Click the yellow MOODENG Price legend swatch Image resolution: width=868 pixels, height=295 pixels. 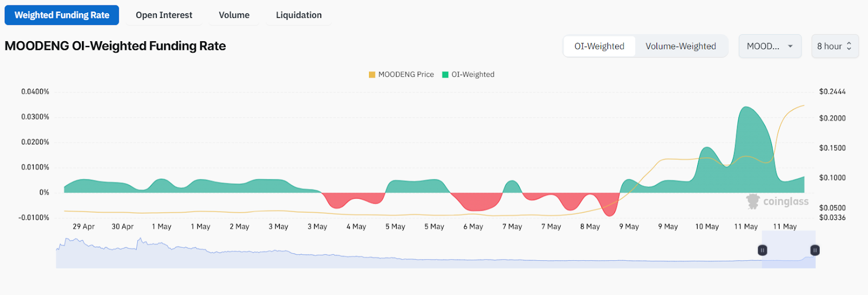click(x=372, y=75)
